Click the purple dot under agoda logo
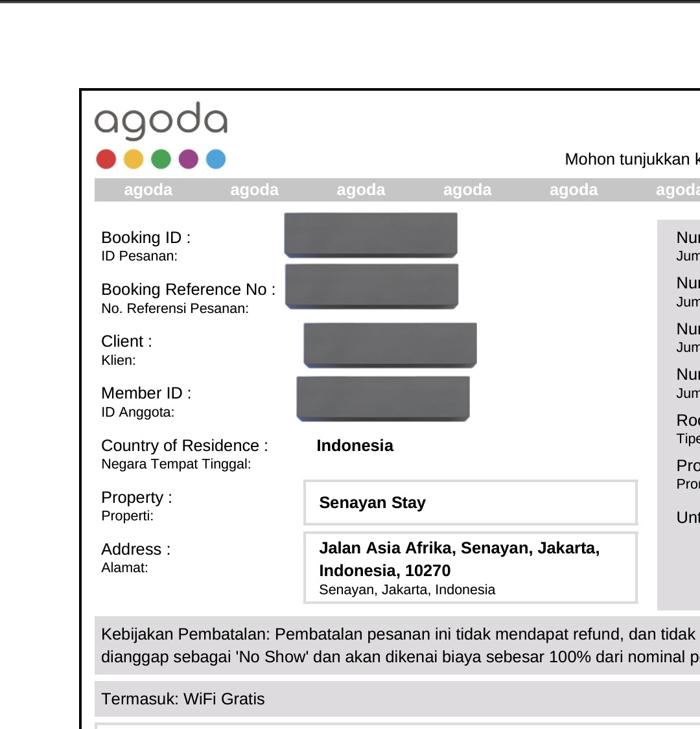This screenshot has width=700, height=729. pos(189,159)
